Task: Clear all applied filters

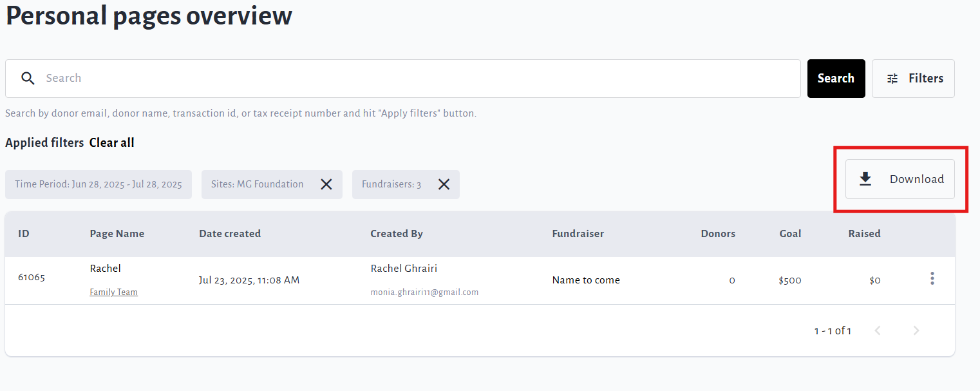Action: pyautogui.click(x=111, y=142)
